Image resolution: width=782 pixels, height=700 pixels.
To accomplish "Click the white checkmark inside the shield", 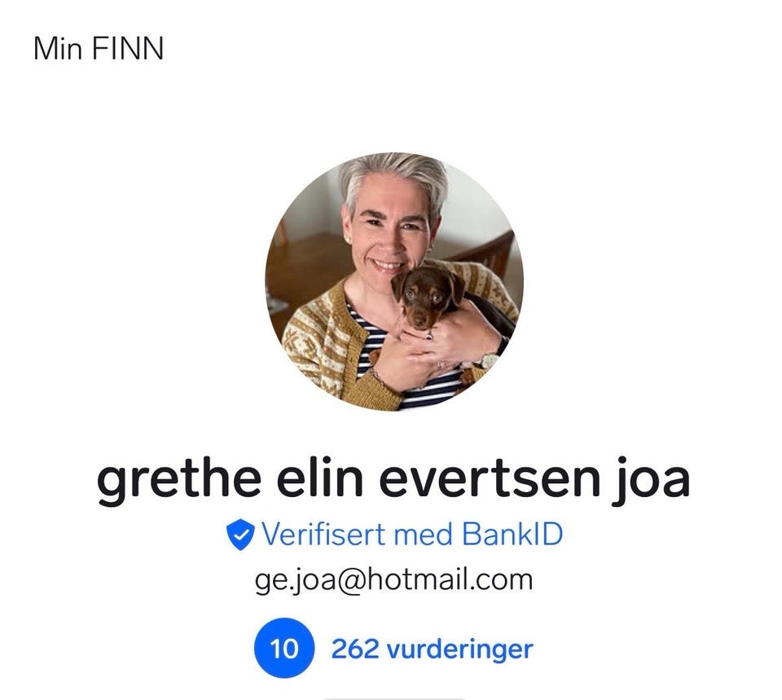I will click(240, 535).
